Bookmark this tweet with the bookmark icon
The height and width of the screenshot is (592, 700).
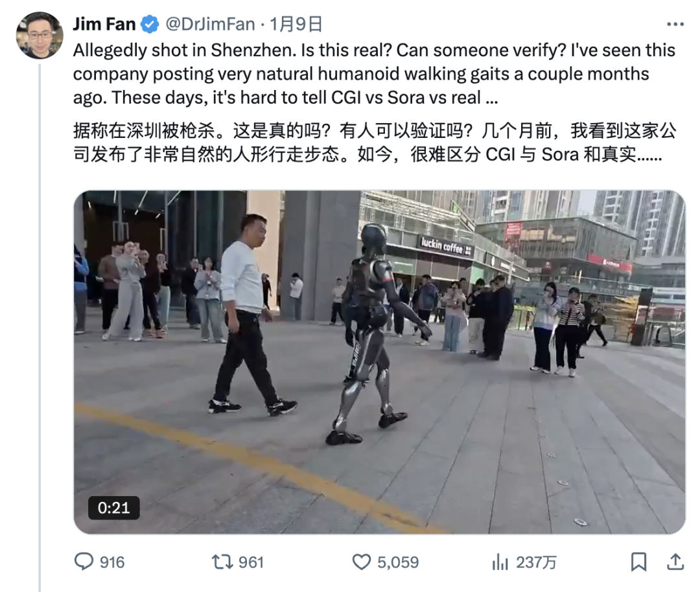[x=638, y=562]
